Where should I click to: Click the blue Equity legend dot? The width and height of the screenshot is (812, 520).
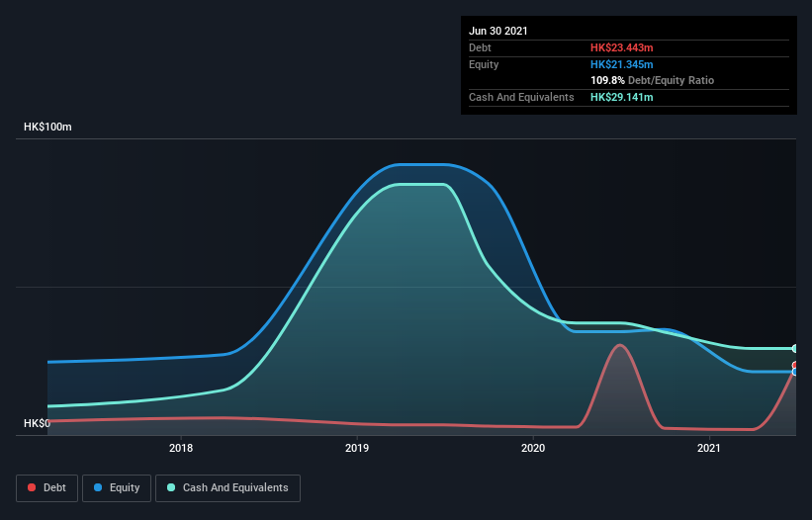[x=98, y=487]
